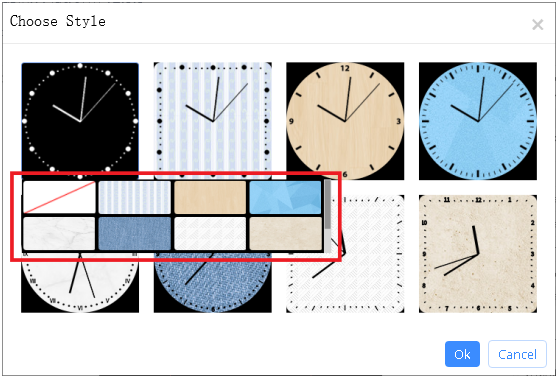Click the texture list scrollbar
Screen dimensions: 558x378
pyautogui.click(x=327, y=216)
